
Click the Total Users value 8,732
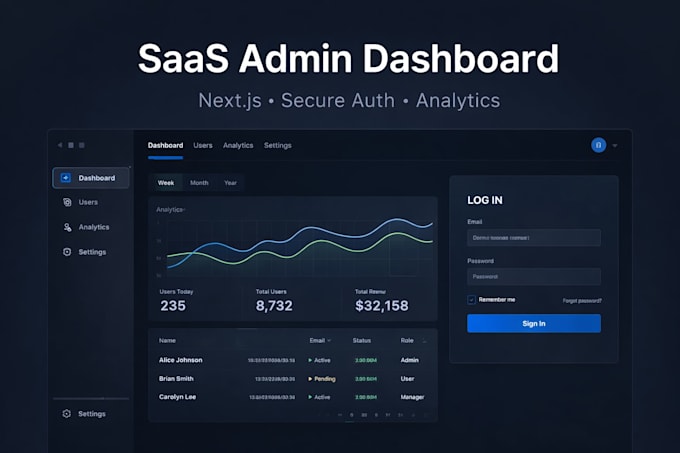click(x=274, y=306)
